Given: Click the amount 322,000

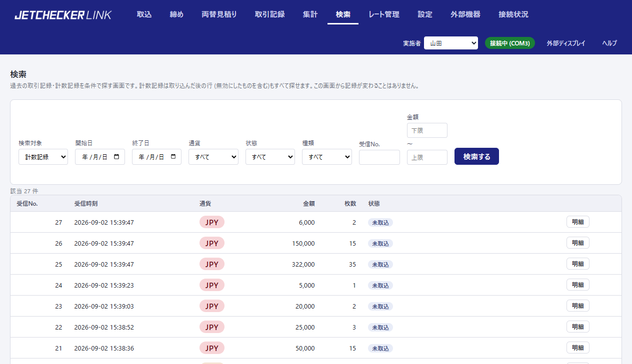Looking at the screenshot, I should coord(303,264).
